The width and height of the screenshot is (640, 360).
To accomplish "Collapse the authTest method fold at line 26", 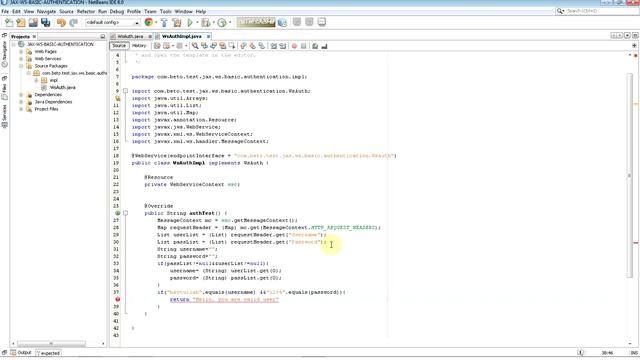I will (x=125, y=213).
